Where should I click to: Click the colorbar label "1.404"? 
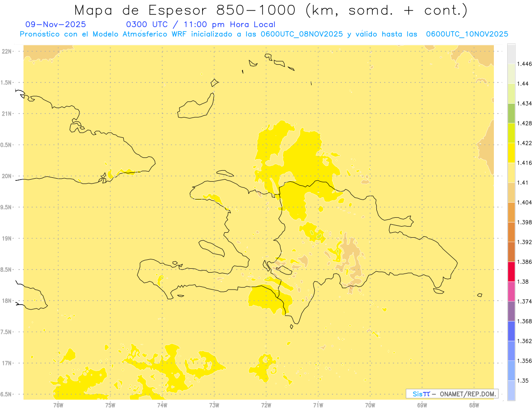(x=525, y=202)
